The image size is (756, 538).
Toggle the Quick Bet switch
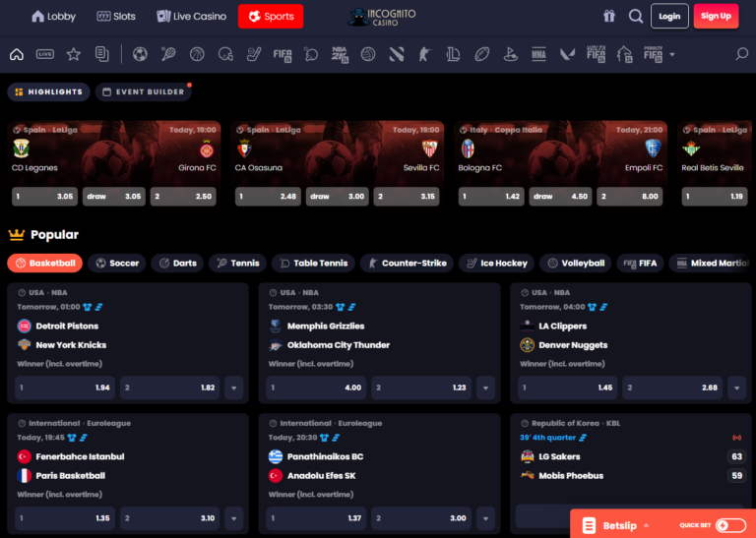pos(730,525)
